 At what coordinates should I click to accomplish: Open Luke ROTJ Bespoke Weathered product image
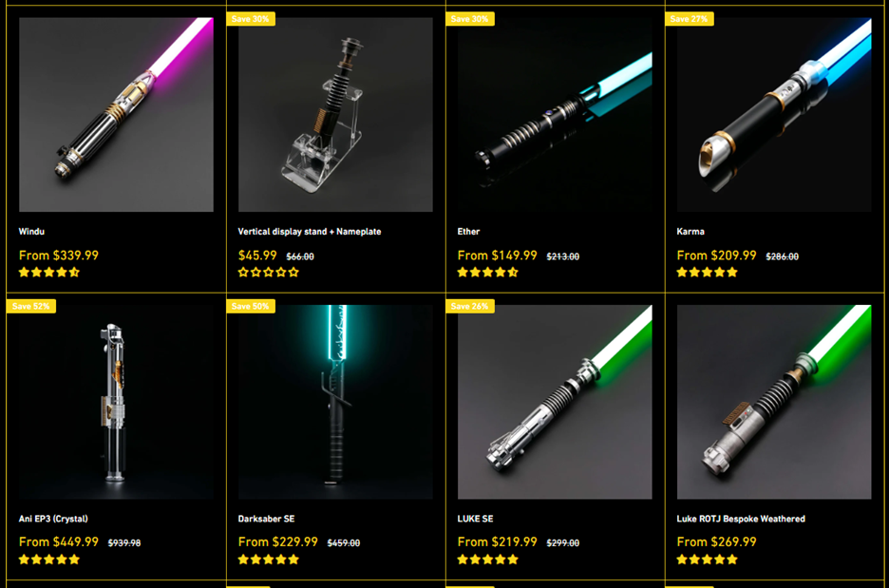coord(774,402)
